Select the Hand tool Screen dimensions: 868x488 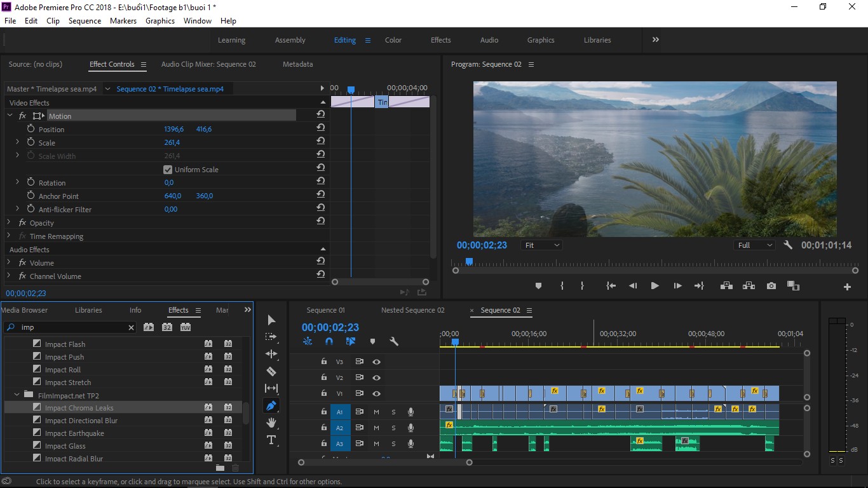(271, 423)
